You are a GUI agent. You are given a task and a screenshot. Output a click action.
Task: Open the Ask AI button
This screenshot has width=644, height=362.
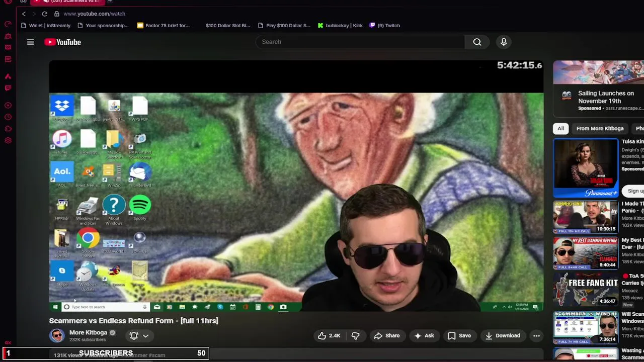424,336
